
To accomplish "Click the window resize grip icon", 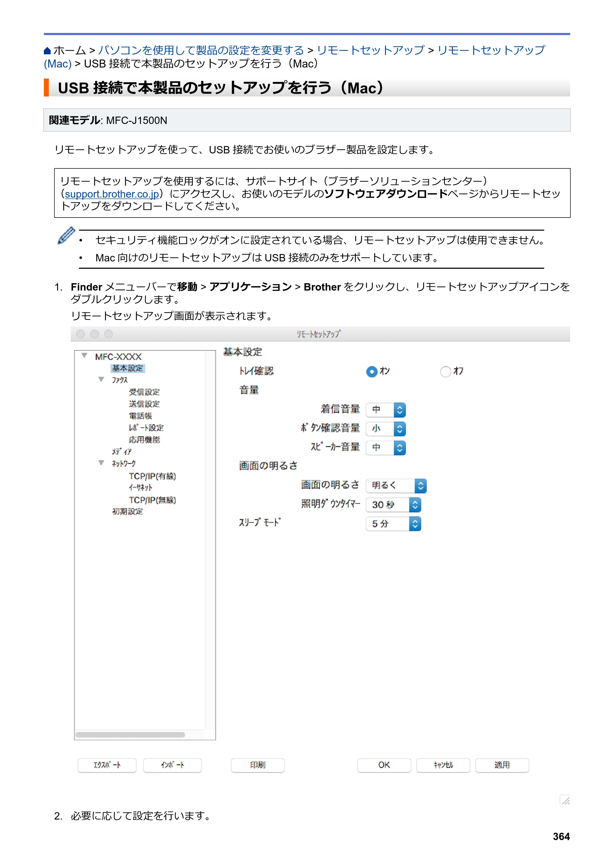I will [x=565, y=800].
